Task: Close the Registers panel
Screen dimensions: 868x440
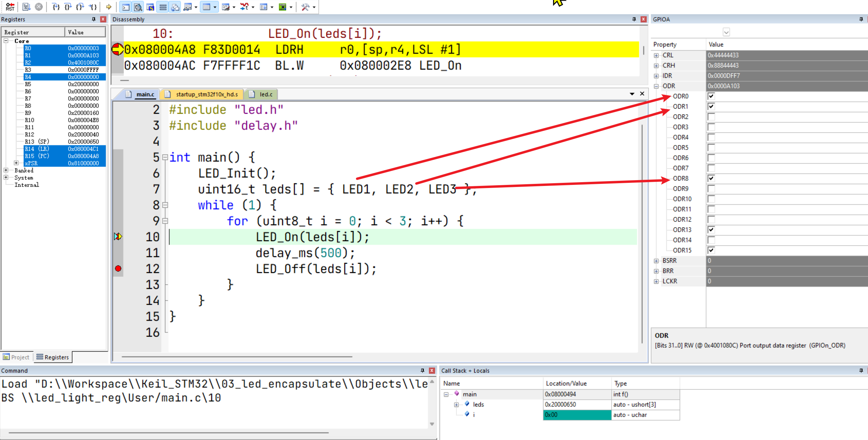Action: pyautogui.click(x=103, y=19)
